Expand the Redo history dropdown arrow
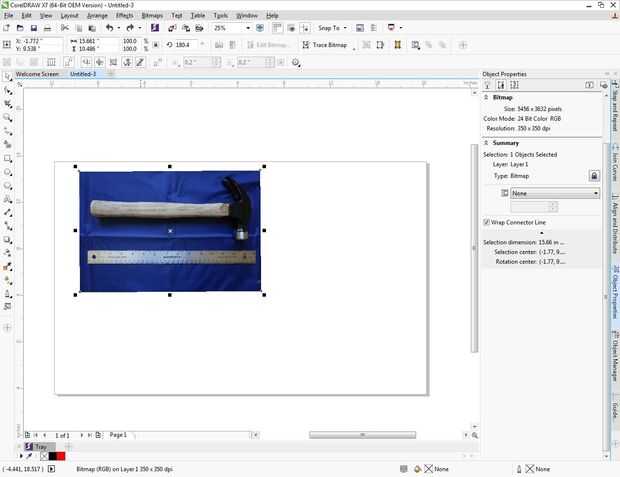The width and height of the screenshot is (620, 477). (139, 28)
